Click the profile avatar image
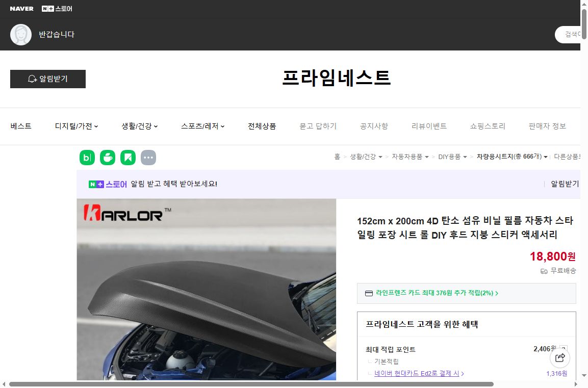 point(21,35)
